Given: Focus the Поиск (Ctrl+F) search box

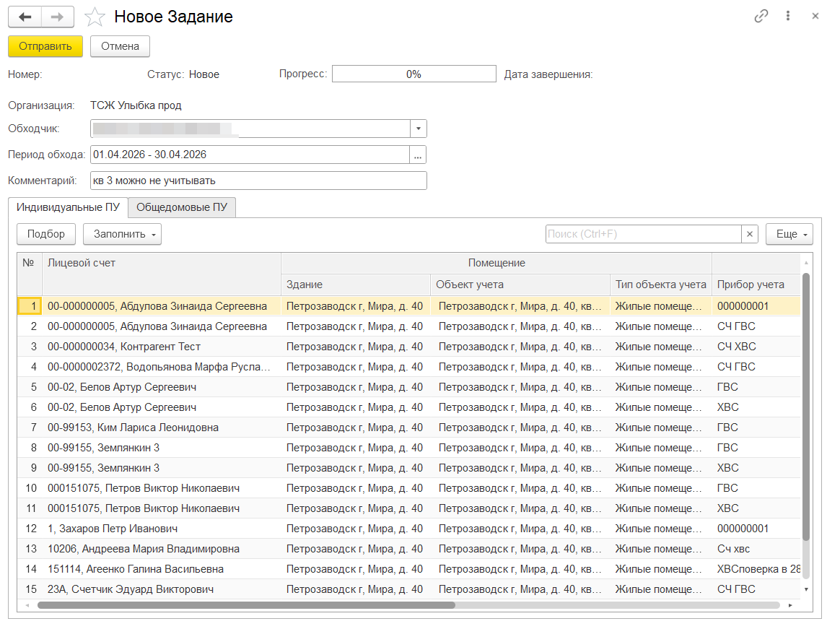Looking at the screenshot, I should [642, 234].
